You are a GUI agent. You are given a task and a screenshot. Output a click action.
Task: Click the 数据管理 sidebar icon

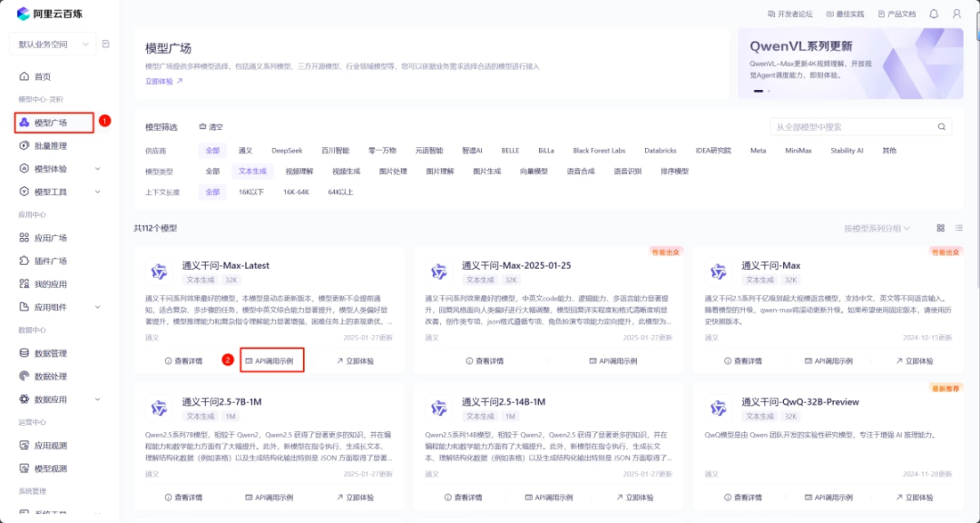click(24, 353)
